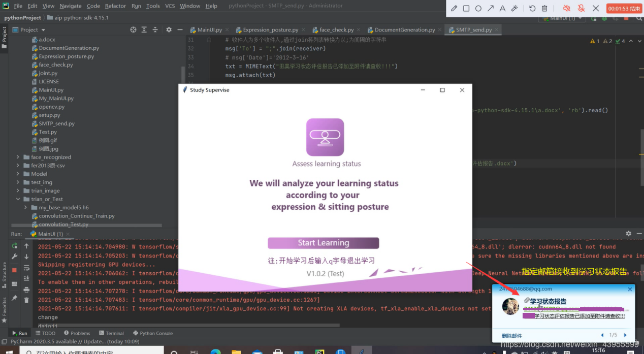
Task: Click the print icon in Run panel
Action: 26,290
